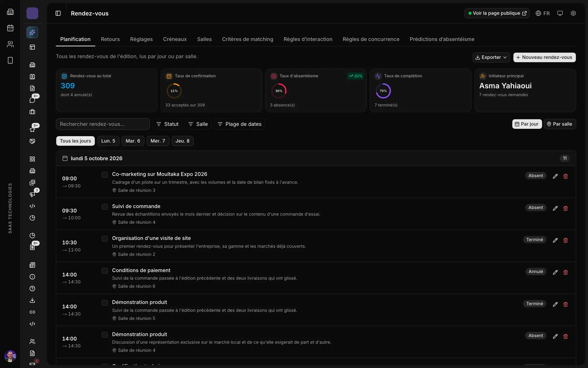The height and width of the screenshot is (368, 588).
Task: Edit the Co-marketing sur Moultaka Expo appointment
Action: tap(555, 176)
